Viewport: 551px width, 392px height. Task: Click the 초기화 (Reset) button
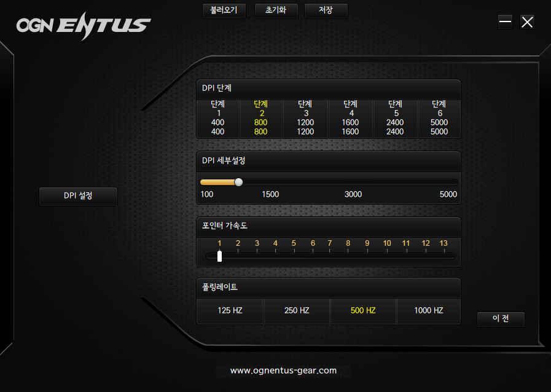tap(276, 10)
